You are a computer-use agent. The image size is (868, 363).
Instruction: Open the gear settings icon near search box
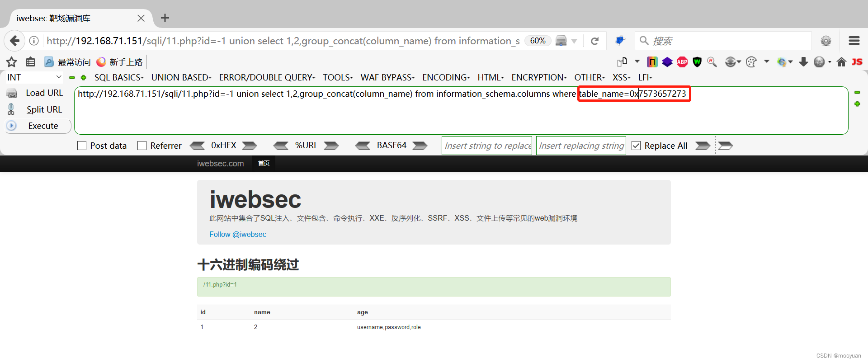click(826, 41)
